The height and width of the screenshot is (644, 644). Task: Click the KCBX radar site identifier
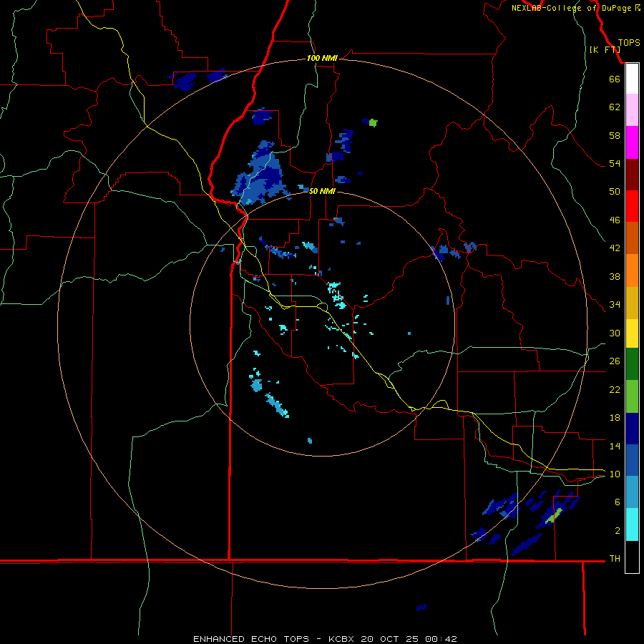(342, 639)
